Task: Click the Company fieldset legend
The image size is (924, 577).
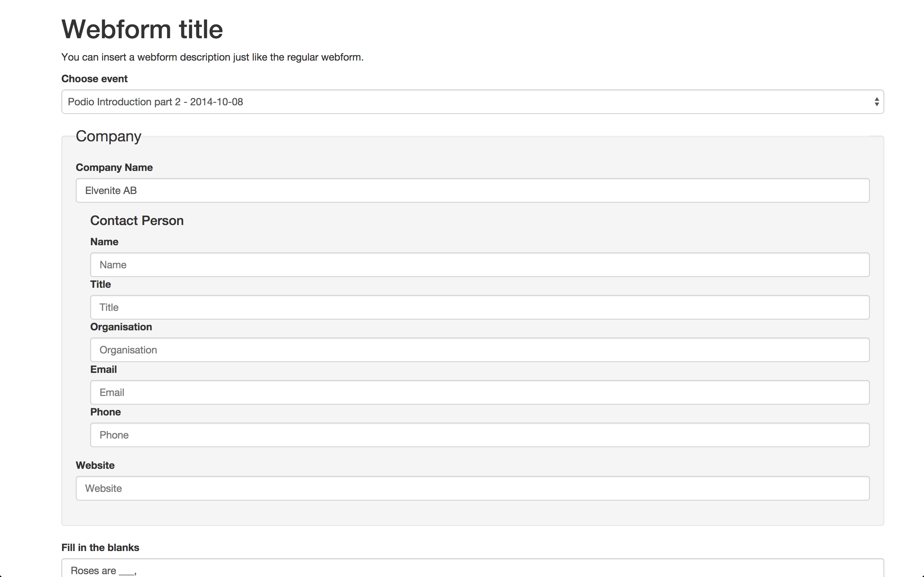Action: tap(108, 136)
